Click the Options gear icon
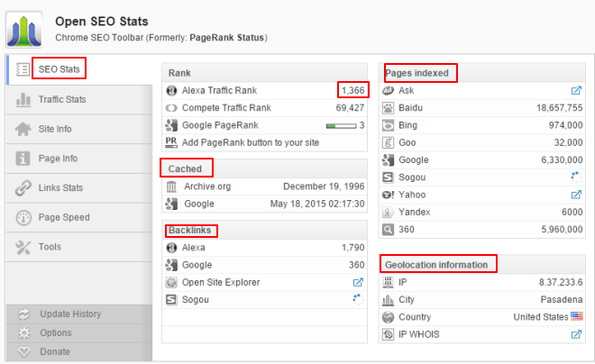Viewport: 595px width, 364px height. tap(24, 332)
